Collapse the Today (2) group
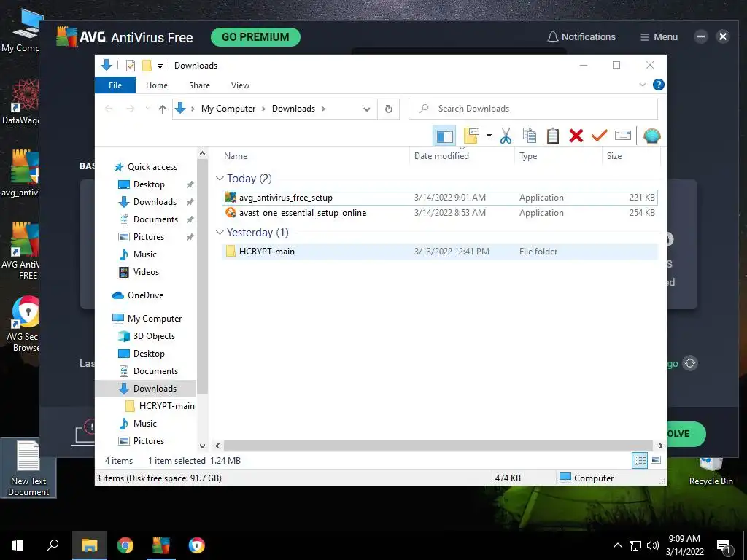Screen dimensions: 747x560 tap(220, 179)
